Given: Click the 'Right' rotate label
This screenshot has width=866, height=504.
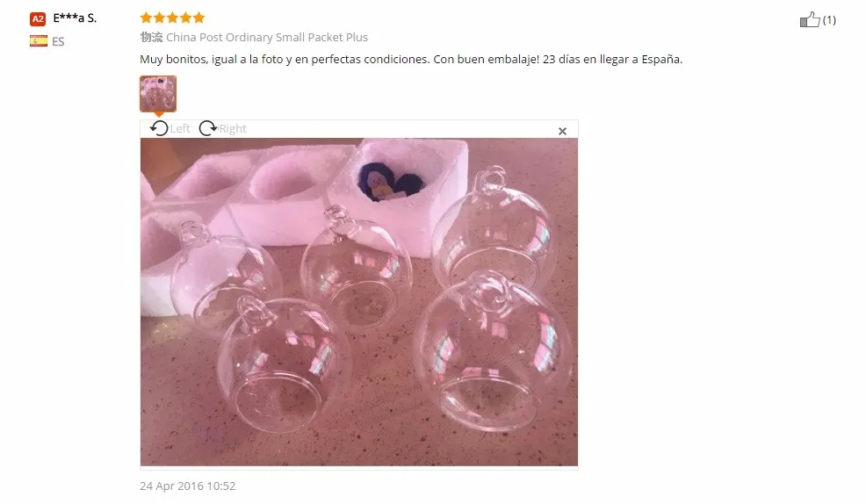Looking at the screenshot, I should [x=233, y=128].
